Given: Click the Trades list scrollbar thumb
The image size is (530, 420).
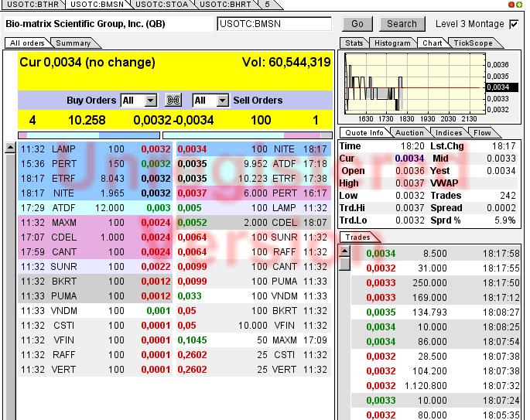Looking at the screenshot, I should [345, 264].
